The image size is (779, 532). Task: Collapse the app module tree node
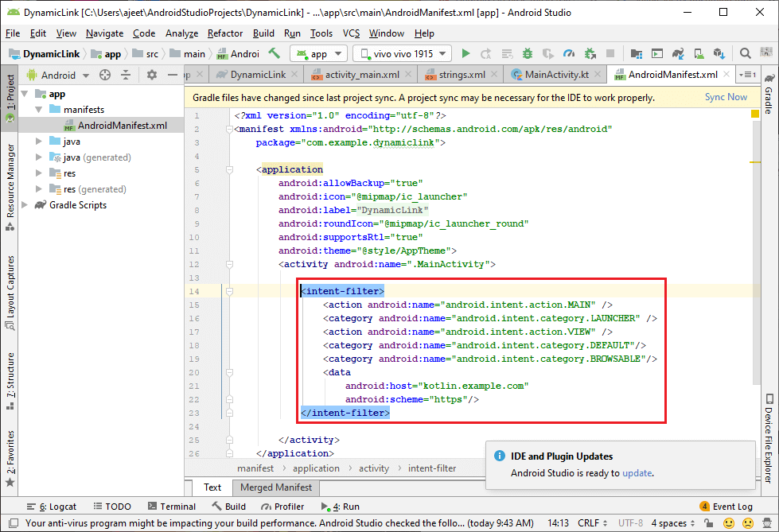[25, 94]
